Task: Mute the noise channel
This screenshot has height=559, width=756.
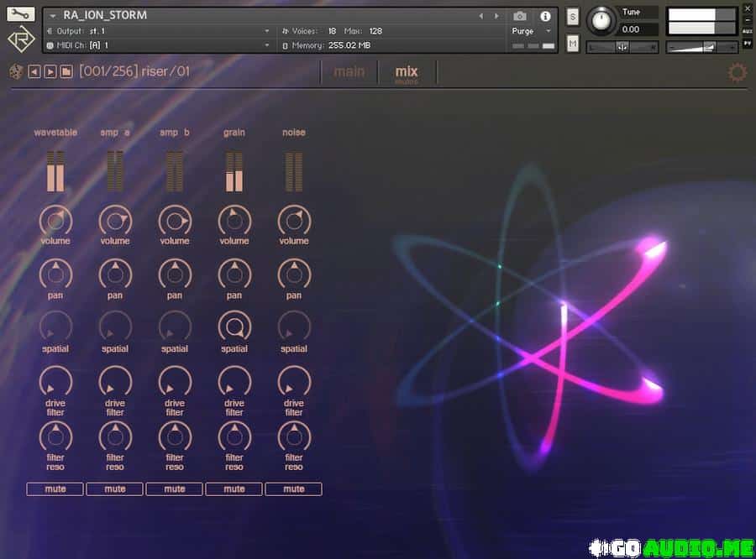Action: tap(294, 488)
